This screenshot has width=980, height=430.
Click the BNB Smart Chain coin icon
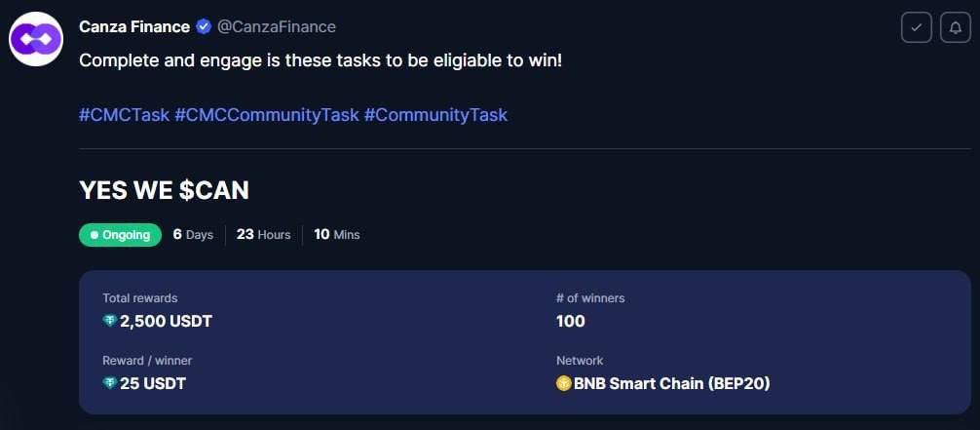tap(564, 382)
